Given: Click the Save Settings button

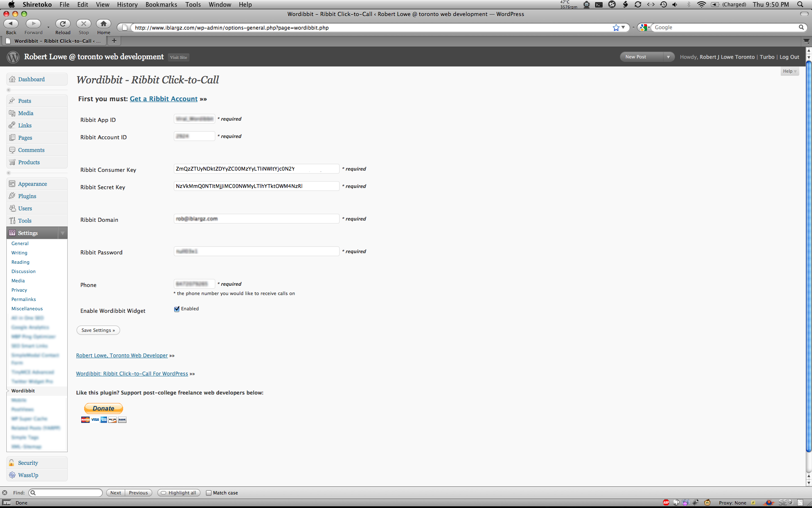Looking at the screenshot, I should pos(98,330).
